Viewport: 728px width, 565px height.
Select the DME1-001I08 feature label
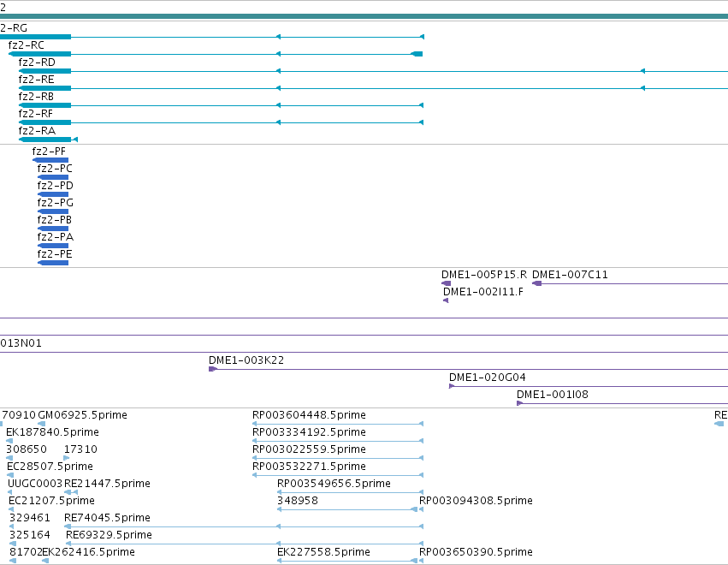pos(553,395)
